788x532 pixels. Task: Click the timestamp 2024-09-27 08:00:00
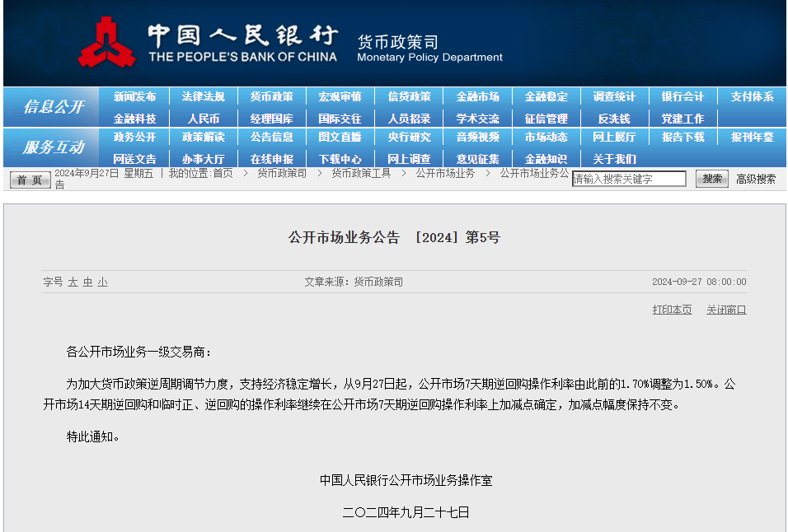coord(699,282)
